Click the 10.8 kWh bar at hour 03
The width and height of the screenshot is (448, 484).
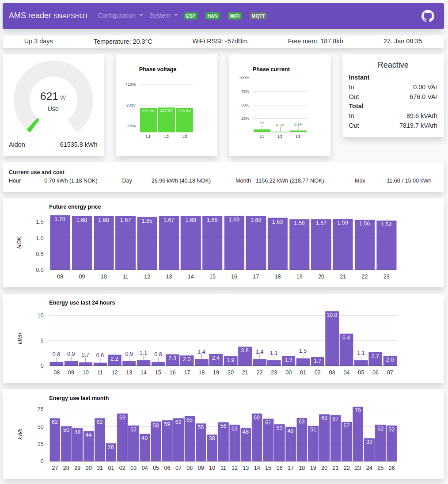coord(332,339)
